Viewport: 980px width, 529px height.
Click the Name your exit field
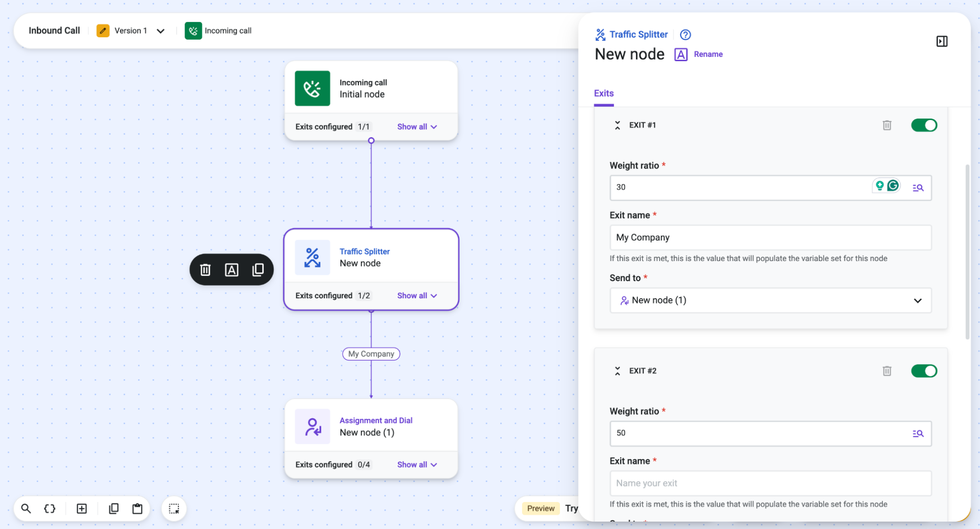point(770,483)
